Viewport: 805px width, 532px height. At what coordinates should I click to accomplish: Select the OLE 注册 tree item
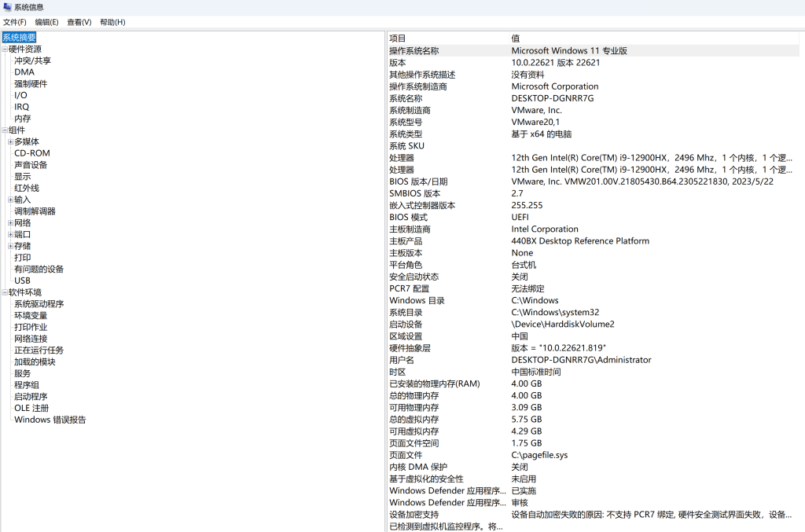click(x=31, y=409)
